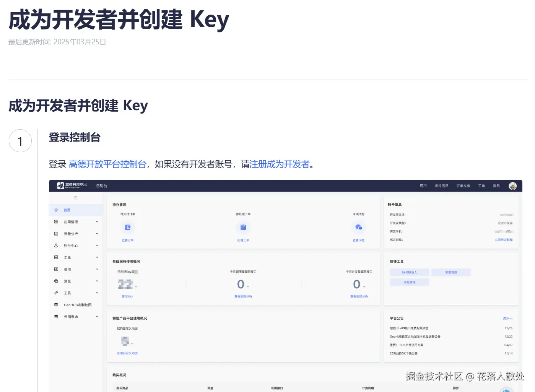
Task: Expand the 费用 sidebar chevron
Action: tap(97, 269)
